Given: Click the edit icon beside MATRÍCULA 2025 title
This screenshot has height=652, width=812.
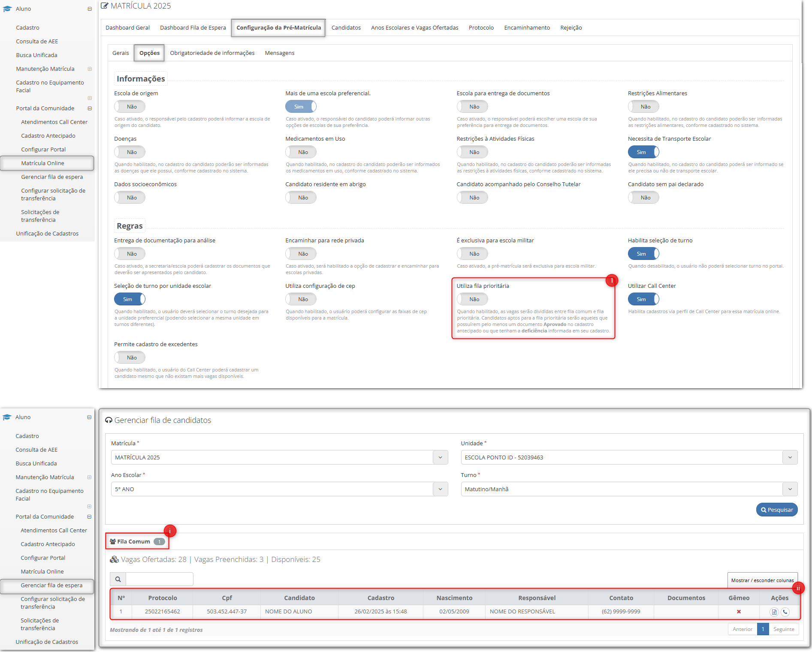Looking at the screenshot, I should point(104,6).
